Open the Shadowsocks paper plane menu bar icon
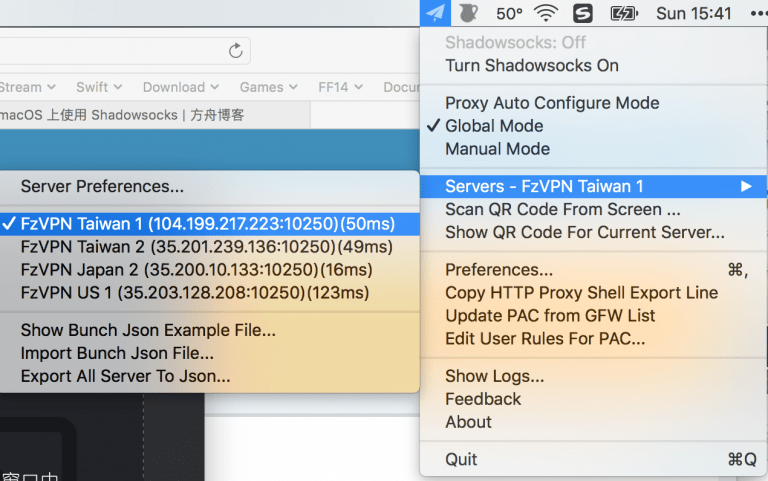Screen dimensions: 768x481 point(435,13)
